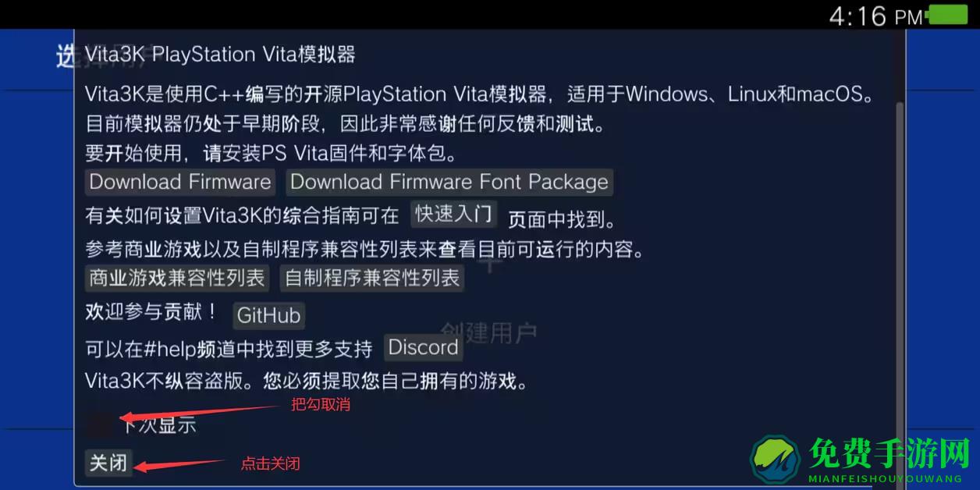
Task: Click the red 把勾取消 annotation
Action: pyautogui.click(x=321, y=404)
